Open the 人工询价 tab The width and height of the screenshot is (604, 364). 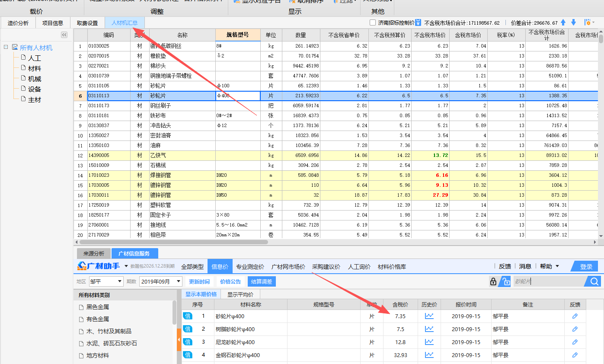click(x=359, y=267)
